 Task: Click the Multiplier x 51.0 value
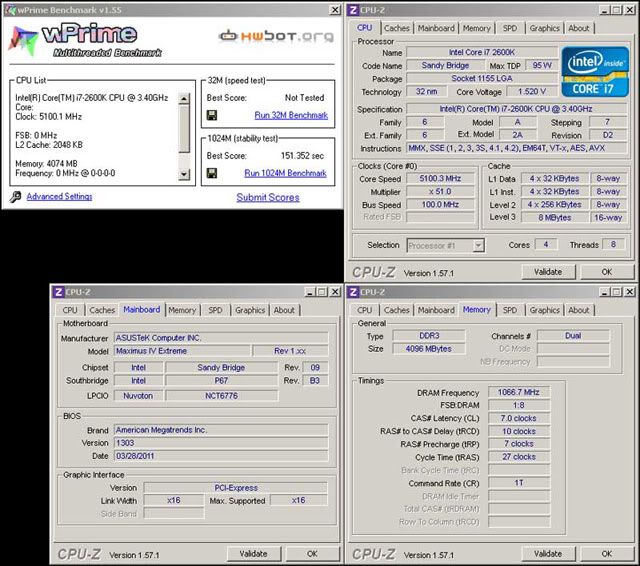(440, 191)
